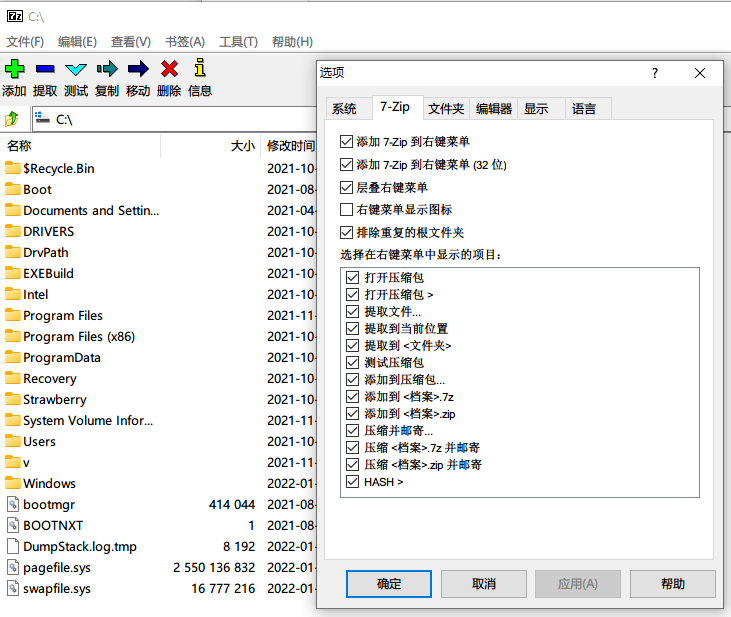This screenshot has width=731, height=617.
Task: Select the Boot folder icon
Action: tap(13, 189)
